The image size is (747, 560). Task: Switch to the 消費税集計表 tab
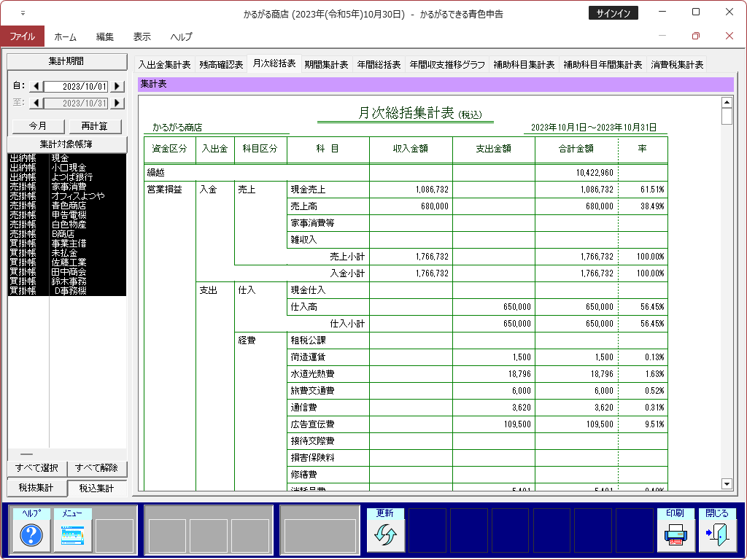point(677,65)
